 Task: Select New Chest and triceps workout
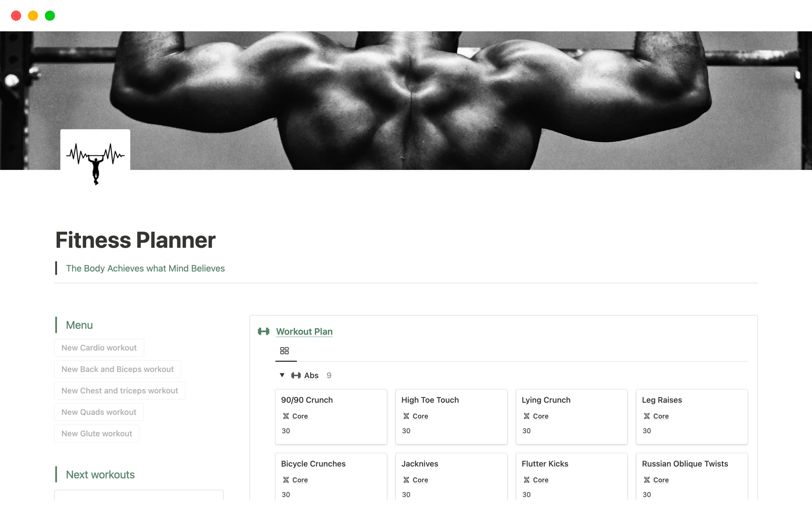pyautogui.click(x=119, y=390)
